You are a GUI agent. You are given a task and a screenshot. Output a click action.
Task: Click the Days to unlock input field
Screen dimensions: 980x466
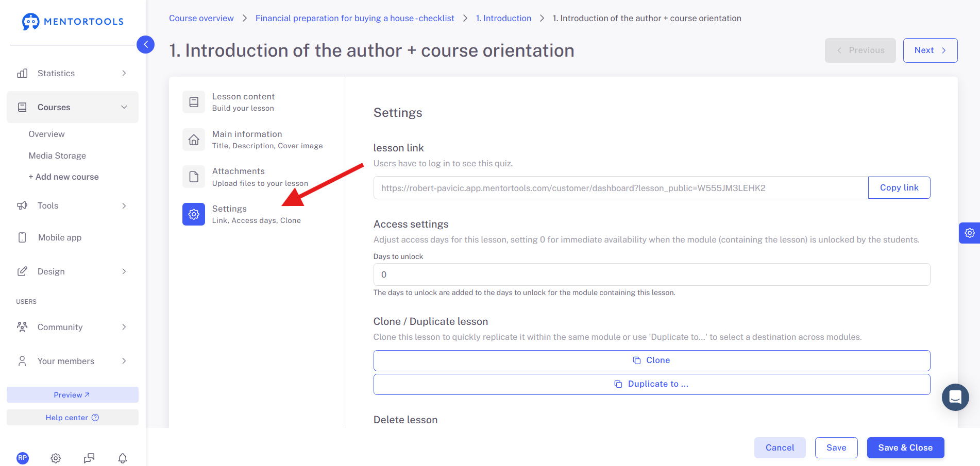(x=652, y=274)
